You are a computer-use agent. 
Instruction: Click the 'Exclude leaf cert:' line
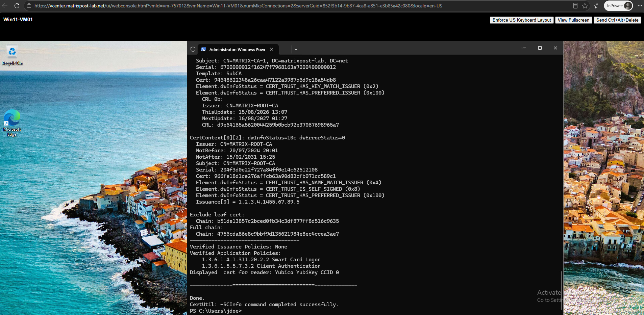click(217, 215)
